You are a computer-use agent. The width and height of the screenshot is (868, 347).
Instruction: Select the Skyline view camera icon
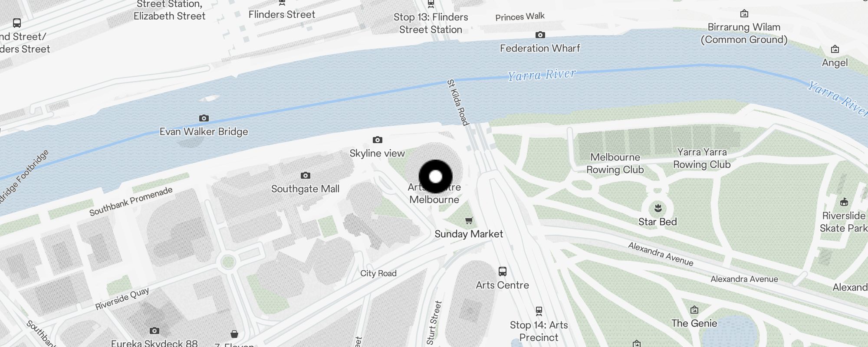[x=378, y=140]
